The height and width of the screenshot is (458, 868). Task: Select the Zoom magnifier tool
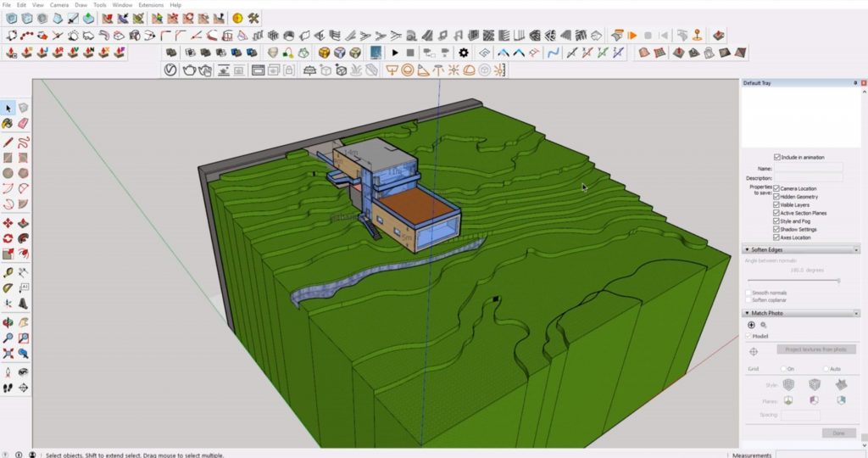pyautogui.click(x=8, y=338)
